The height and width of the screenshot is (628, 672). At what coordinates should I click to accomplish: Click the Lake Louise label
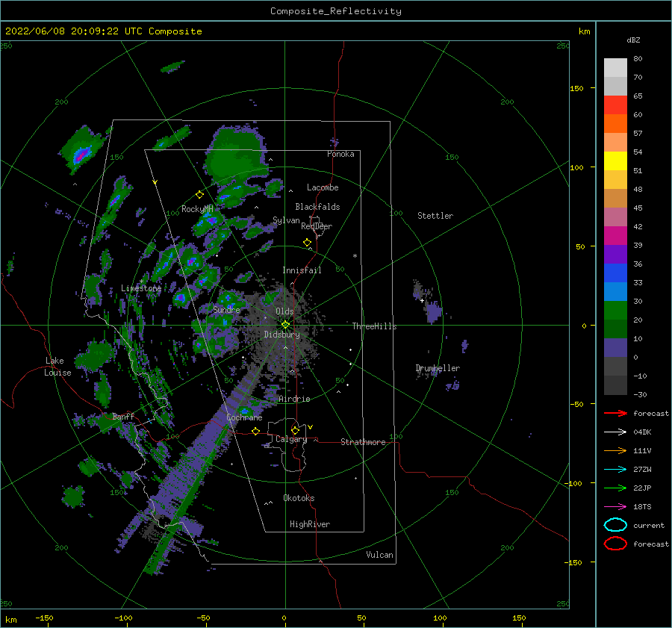point(57,367)
